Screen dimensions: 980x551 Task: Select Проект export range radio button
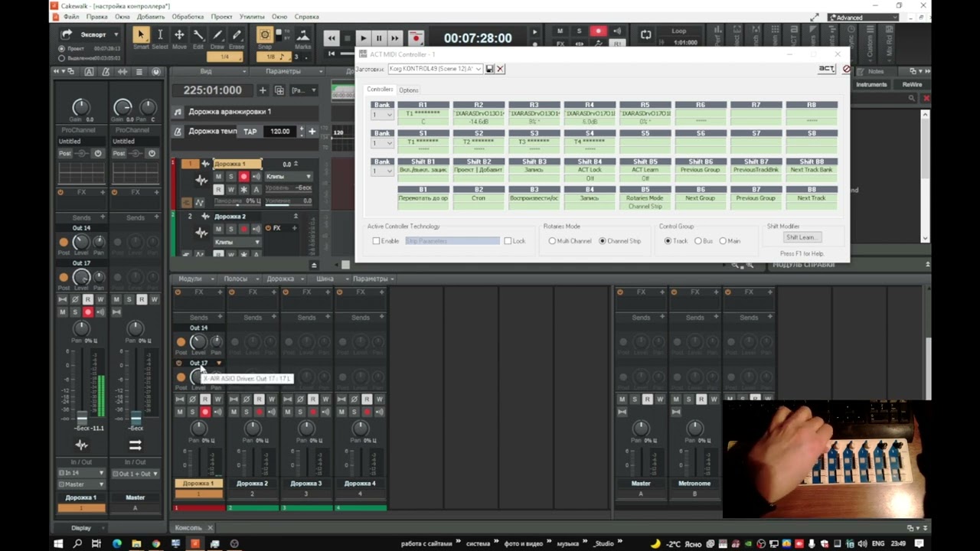coord(61,48)
